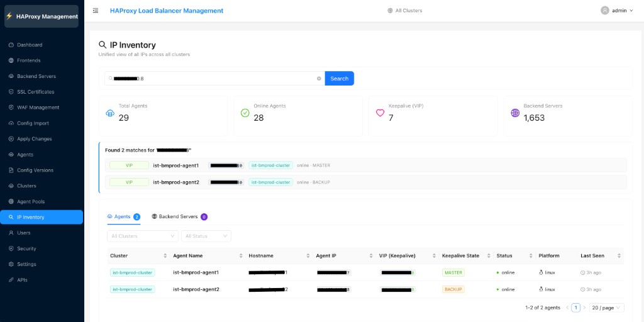This screenshot has width=644, height=322.
Task: Click the Linux penguin icon in agent1 row
Action: pyautogui.click(x=541, y=272)
